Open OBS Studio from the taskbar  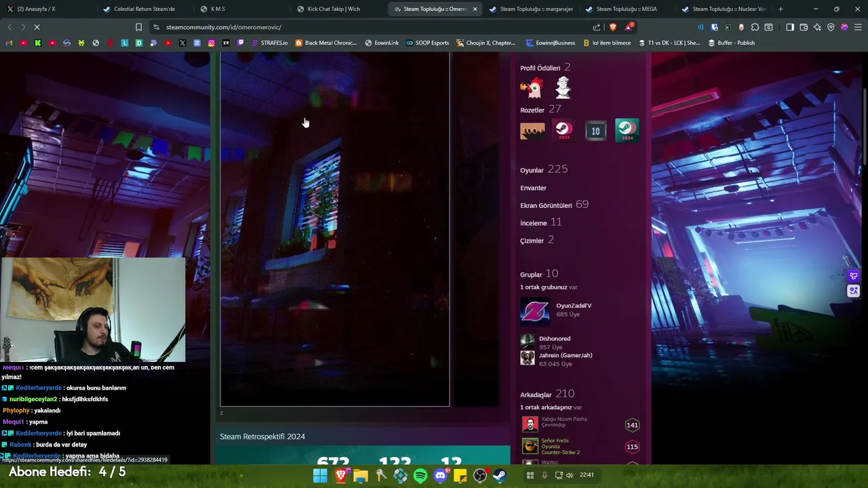click(480, 476)
